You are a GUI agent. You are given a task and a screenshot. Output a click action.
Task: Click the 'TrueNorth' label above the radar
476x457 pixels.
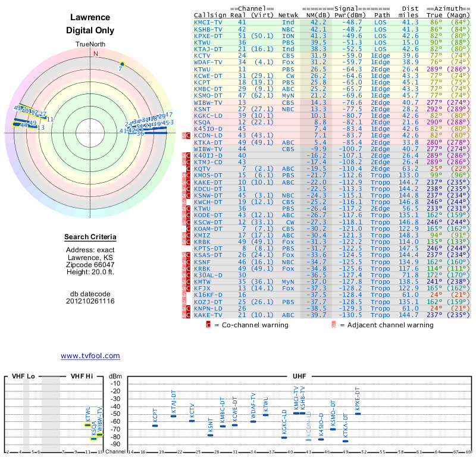tap(90, 44)
